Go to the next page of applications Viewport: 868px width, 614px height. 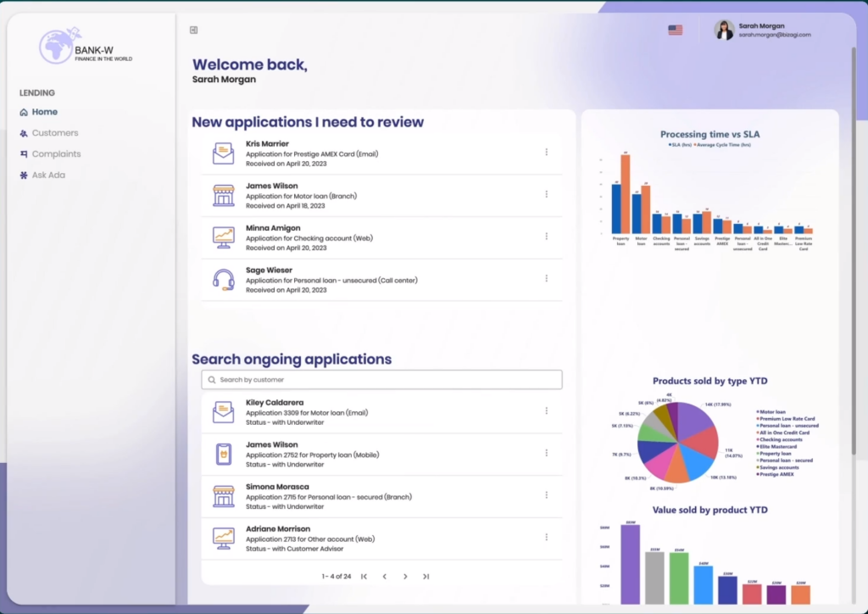(405, 577)
